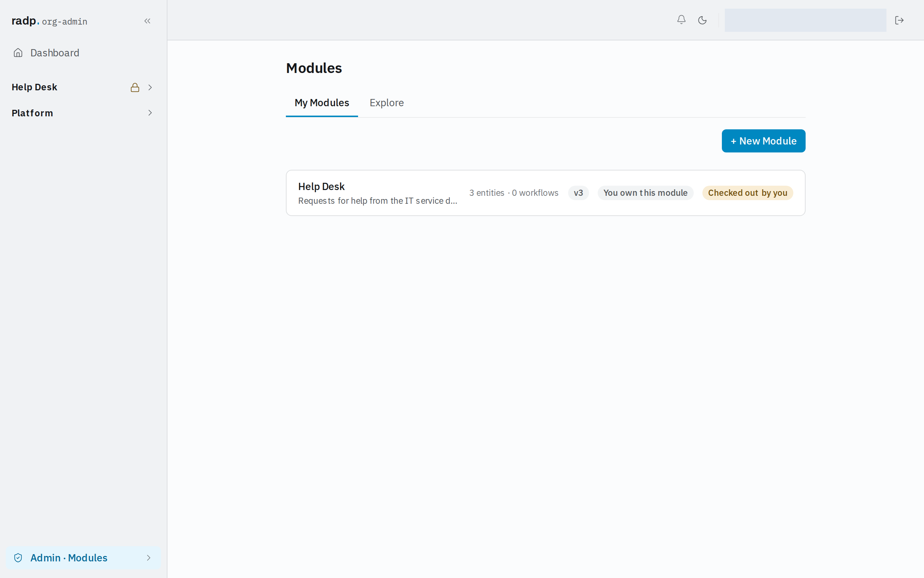Open the Help Desk module card title
Screen dimensions: 924x578
(x=321, y=186)
